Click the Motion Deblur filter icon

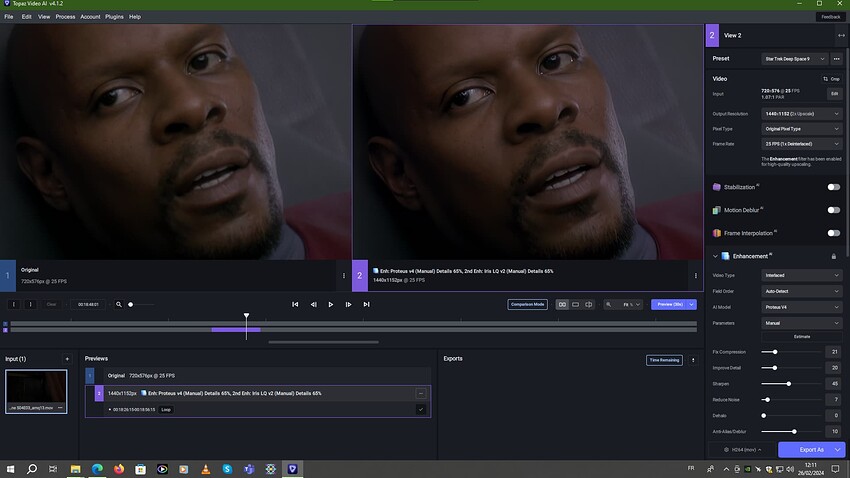pyautogui.click(x=717, y=210)
